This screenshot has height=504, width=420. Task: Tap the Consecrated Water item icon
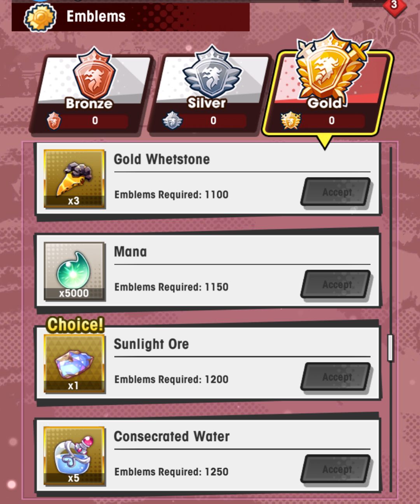click(x=74, y=456)
